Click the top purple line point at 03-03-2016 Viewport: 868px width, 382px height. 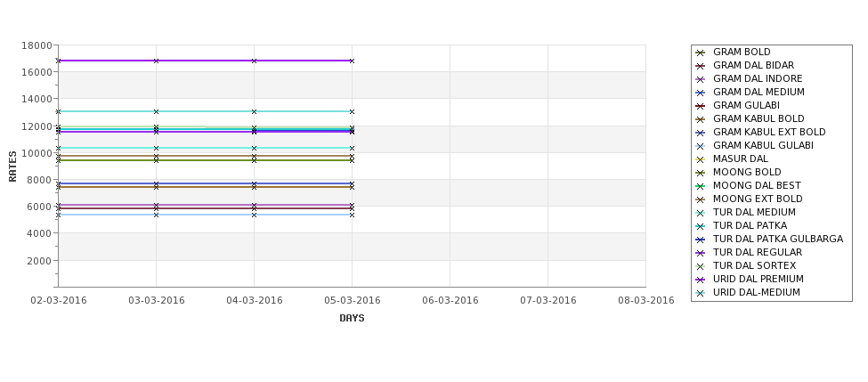156,61
